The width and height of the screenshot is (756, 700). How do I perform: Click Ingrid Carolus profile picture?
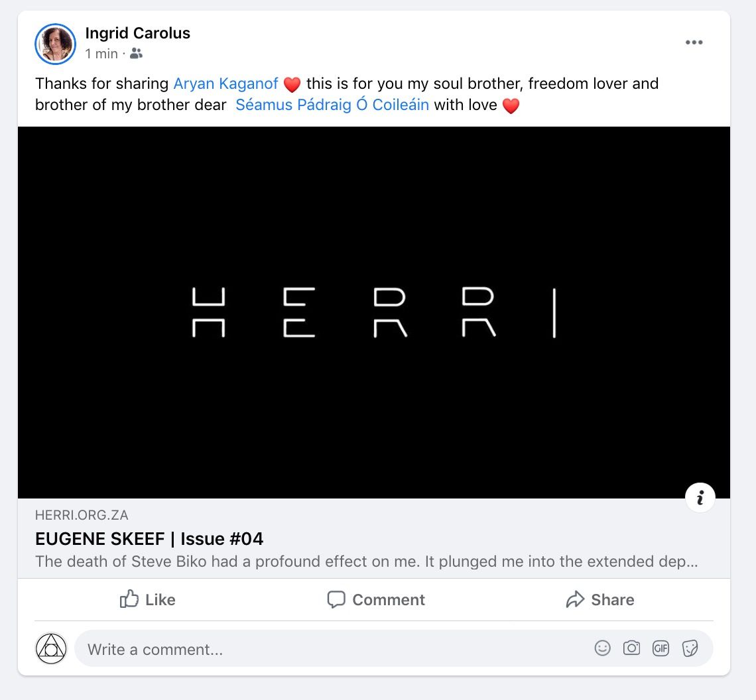pyautogui.click(x=56, y=44)
